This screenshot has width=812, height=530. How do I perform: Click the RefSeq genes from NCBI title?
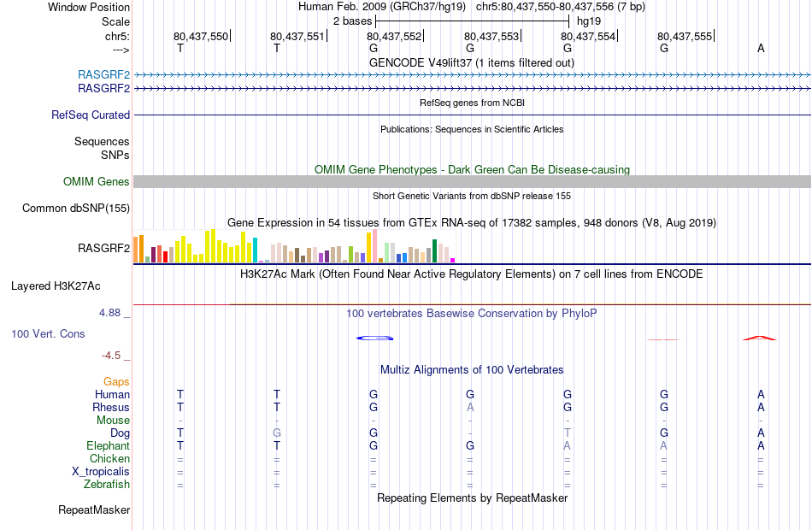point(473,103)
